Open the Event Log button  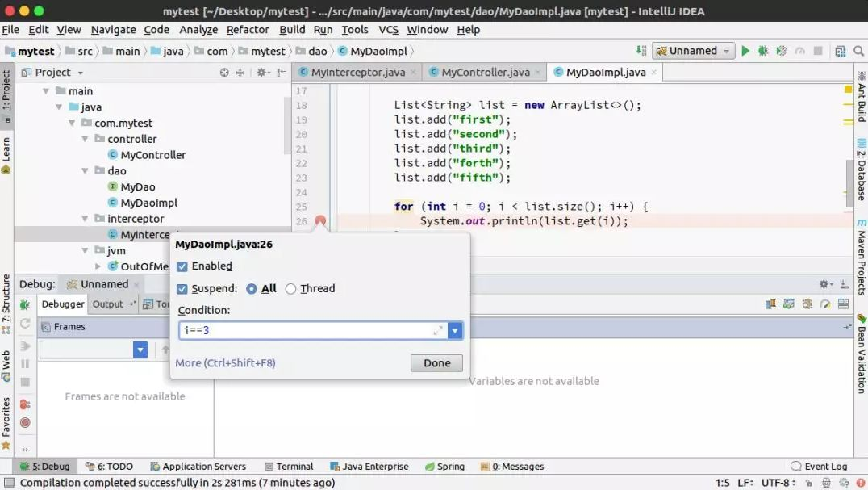820,467
